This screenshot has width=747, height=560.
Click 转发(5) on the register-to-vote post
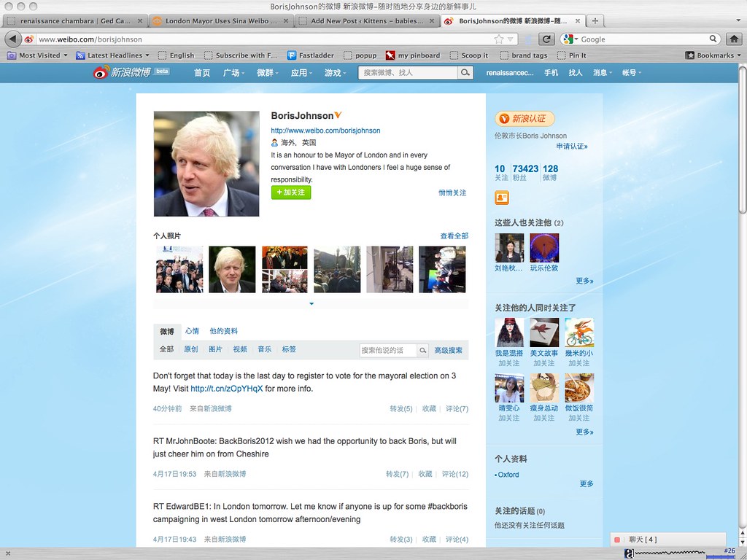400,408
